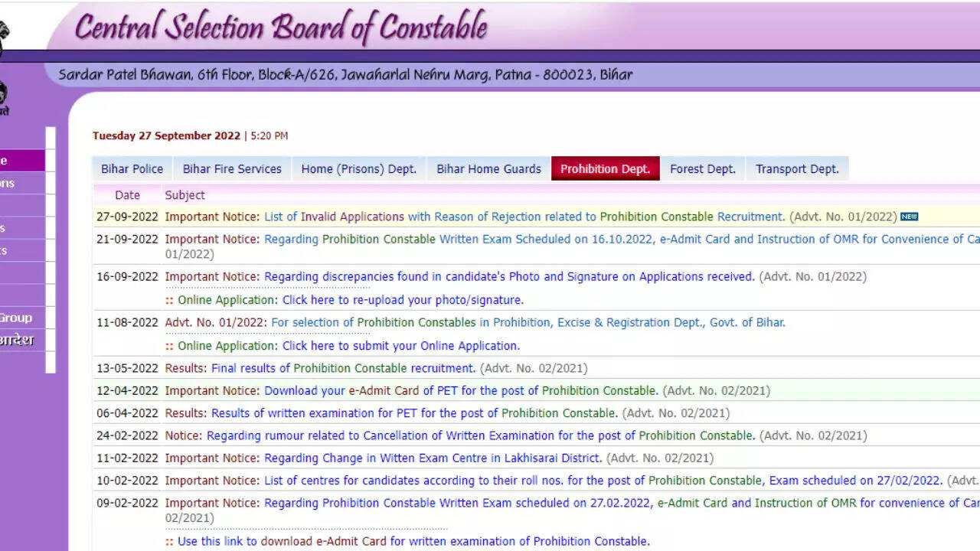The image size is (980, 551).
Task: Open List of Invalid Applications notice link
Action: point(524,217)
